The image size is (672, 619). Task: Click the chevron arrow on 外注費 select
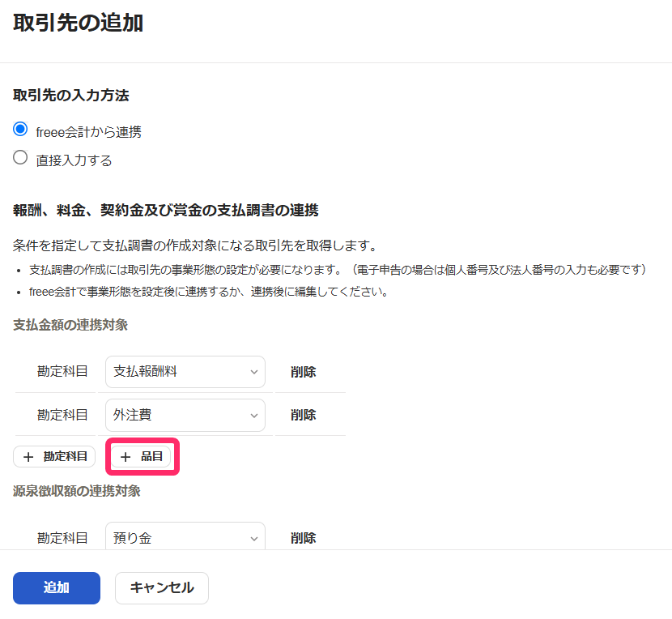click(x=254, y=416)
